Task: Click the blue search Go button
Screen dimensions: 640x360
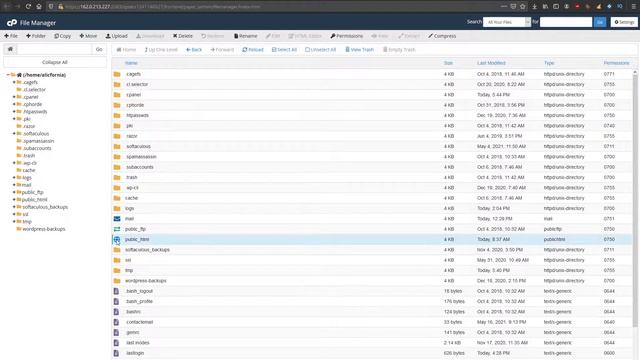Action: click(600, 22)
